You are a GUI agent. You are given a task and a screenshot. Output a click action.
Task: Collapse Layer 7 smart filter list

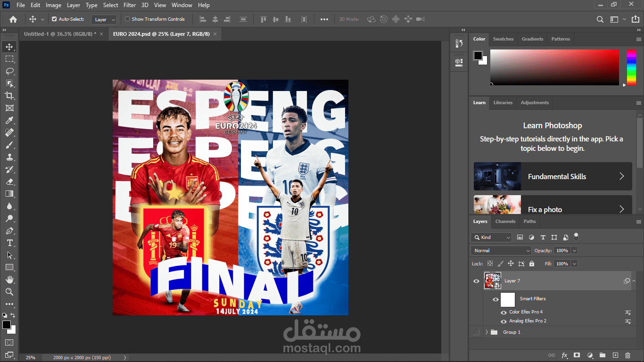click(x=634, y=281)
